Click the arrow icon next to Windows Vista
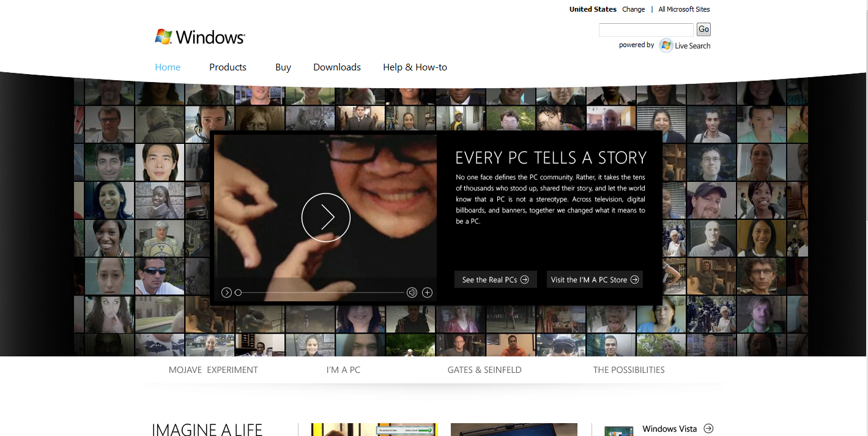Screen dimensions: 868x436 (708, 429)
